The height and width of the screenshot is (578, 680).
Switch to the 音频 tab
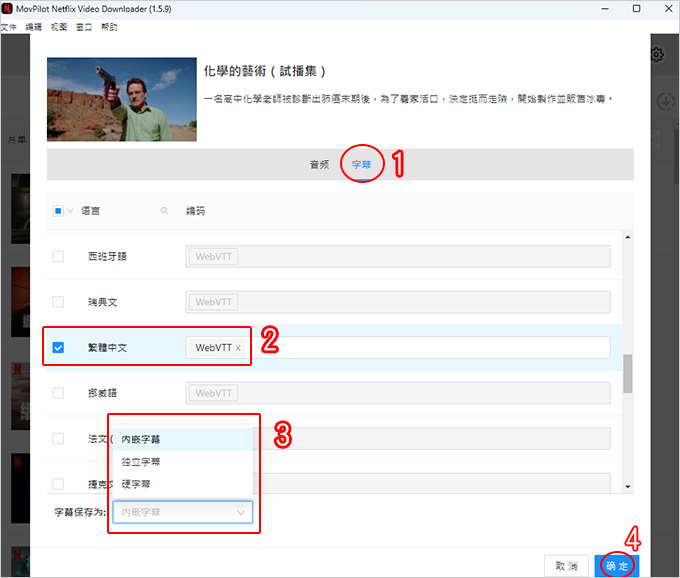tap(320, 165)
